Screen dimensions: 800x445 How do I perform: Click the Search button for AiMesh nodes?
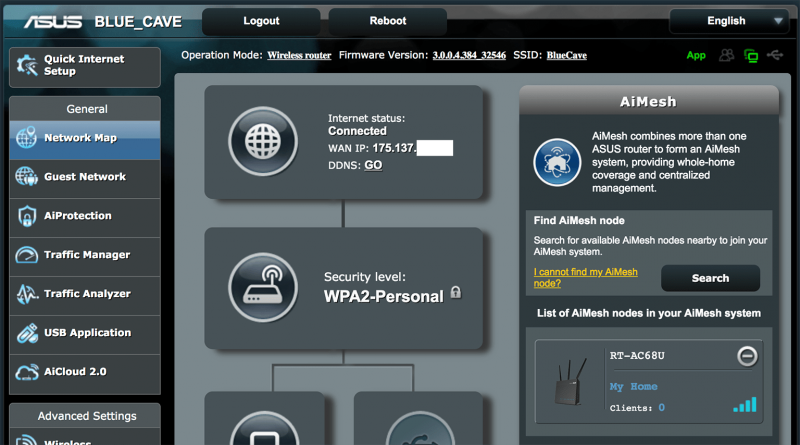tap(710, 278)
